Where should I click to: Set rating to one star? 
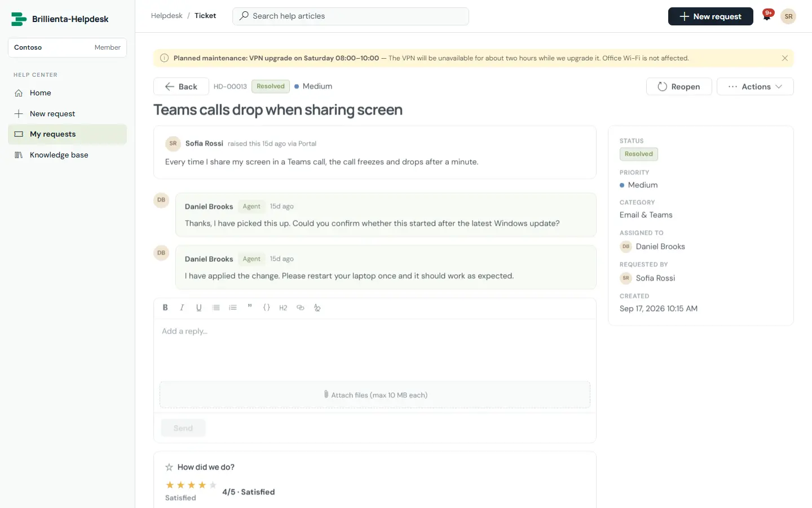click(170, 485)
